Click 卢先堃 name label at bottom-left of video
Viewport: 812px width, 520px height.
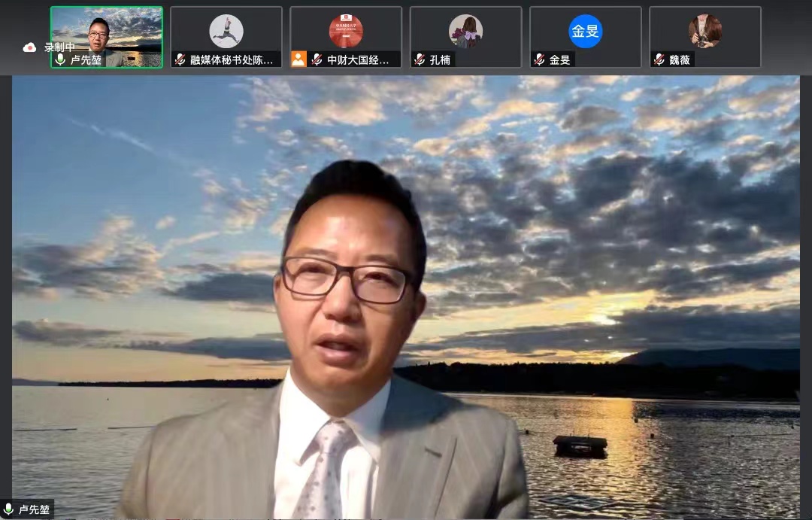[35, 509]
